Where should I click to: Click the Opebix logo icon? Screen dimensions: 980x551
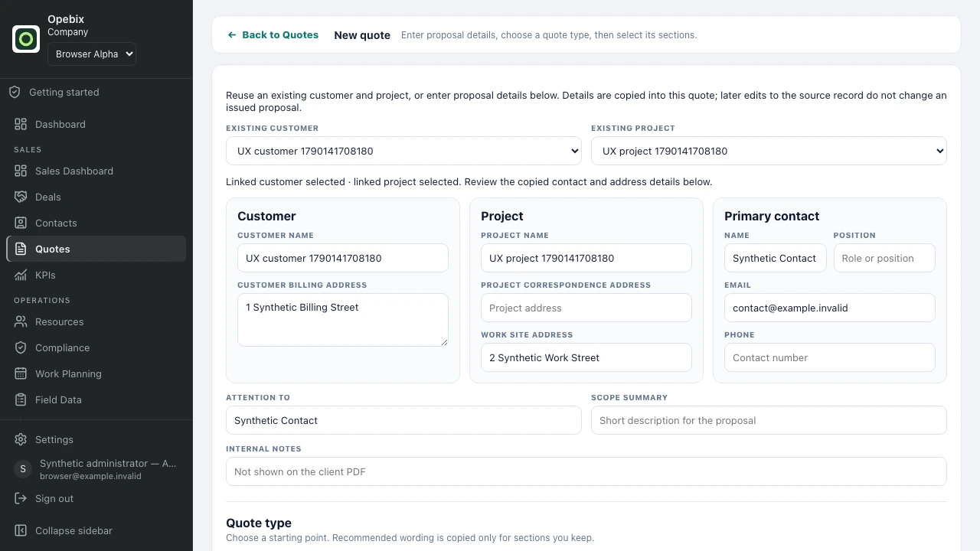tap(26, 39)
